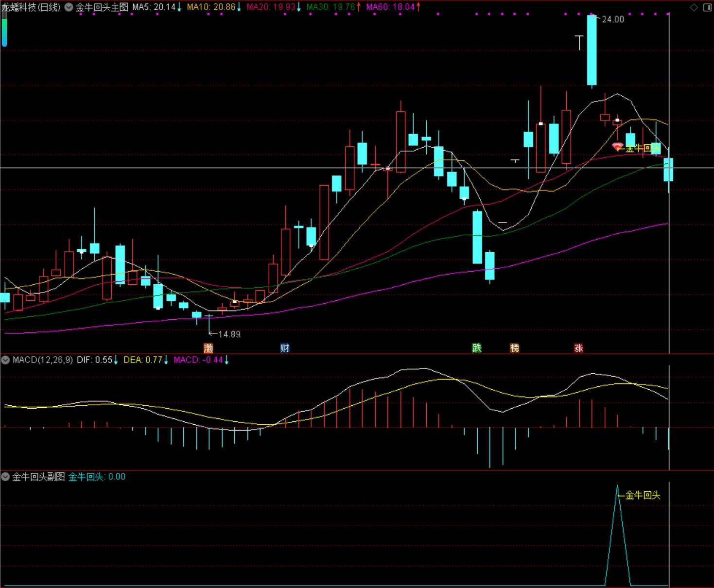The width and height of the screenshot is (714, 588).
Task: Click the 跌 event marker
Action: (x=477, y=348)
